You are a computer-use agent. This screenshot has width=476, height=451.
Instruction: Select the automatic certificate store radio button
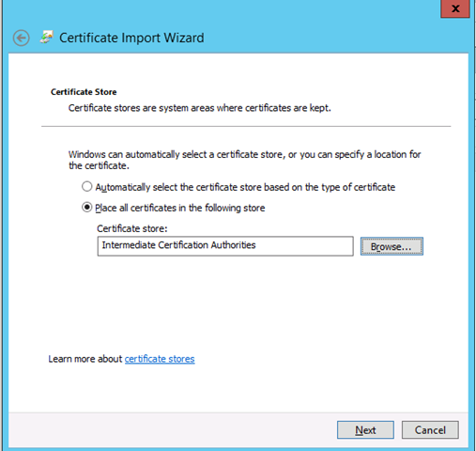point(86,187)
